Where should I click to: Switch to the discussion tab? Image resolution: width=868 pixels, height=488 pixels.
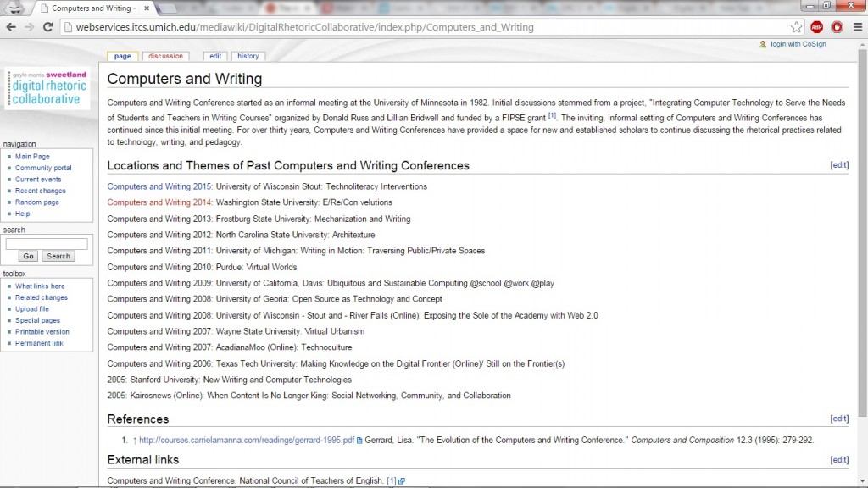(x=165, y=56)
